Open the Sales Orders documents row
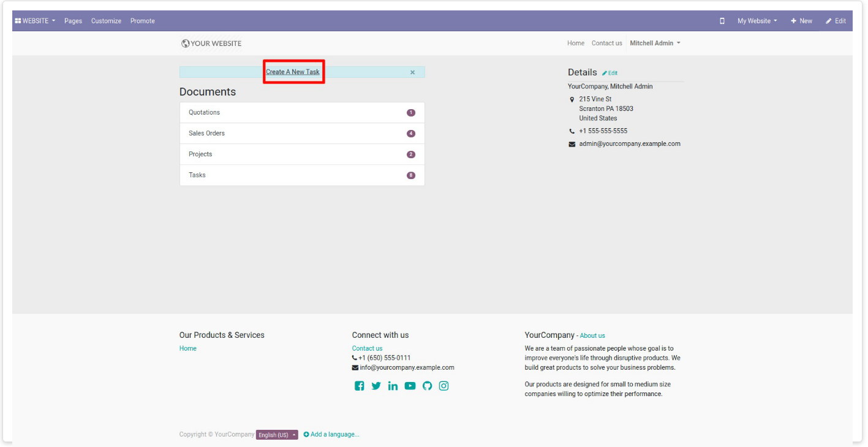 (302, 134)
